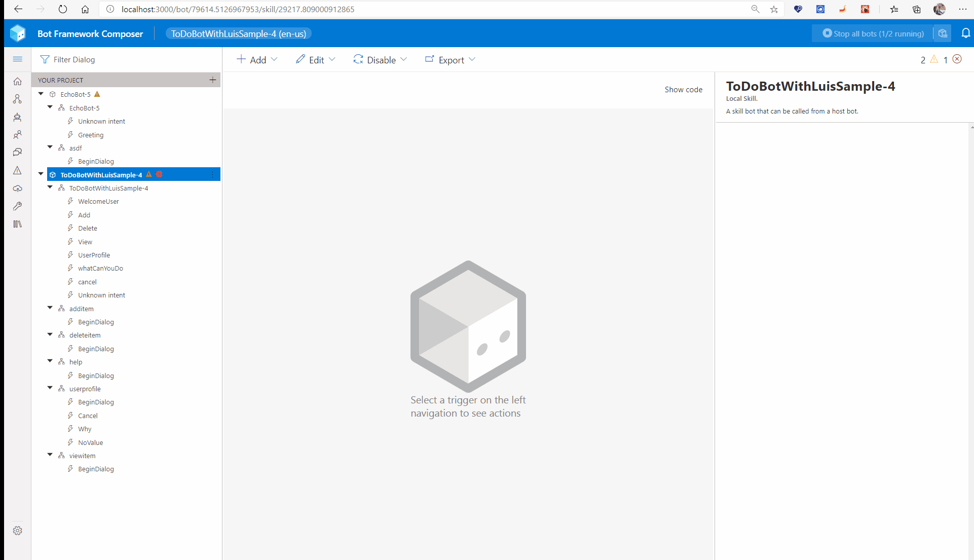Click Show code link

[x=683, y=89]
